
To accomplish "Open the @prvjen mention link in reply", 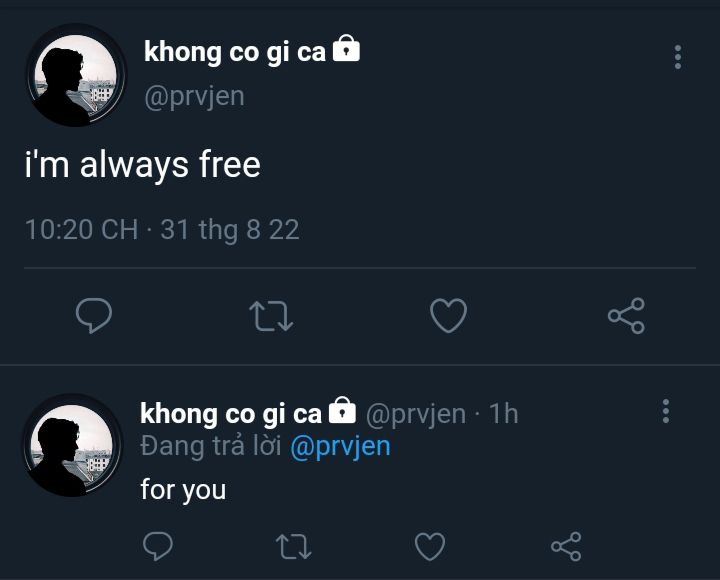I will point(340,446).
